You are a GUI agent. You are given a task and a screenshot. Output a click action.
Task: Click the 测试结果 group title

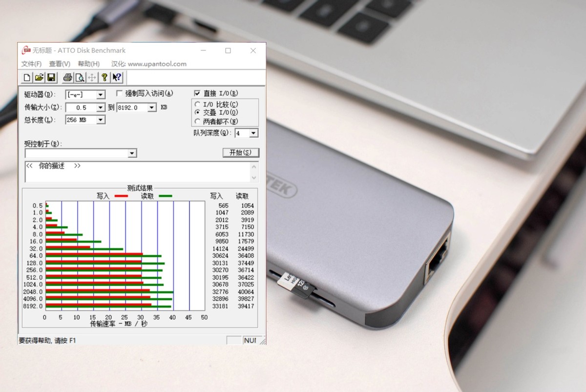140,188
